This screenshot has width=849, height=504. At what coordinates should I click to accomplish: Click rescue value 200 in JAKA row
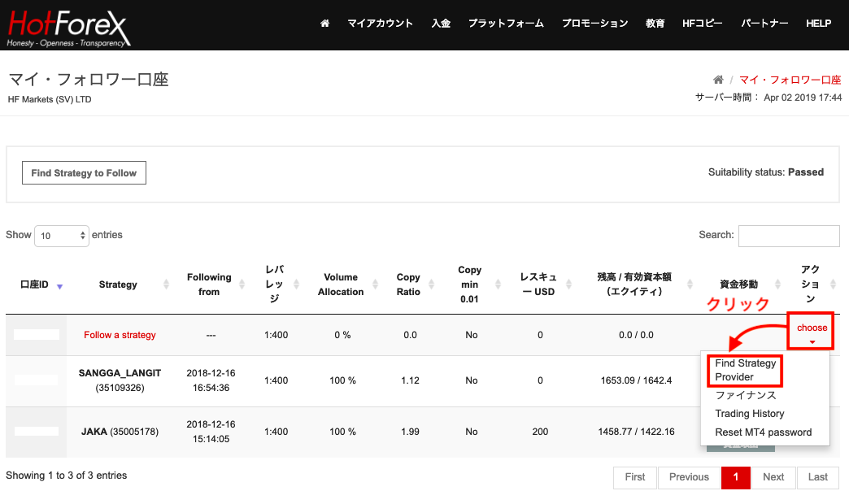tap(540, 432)
